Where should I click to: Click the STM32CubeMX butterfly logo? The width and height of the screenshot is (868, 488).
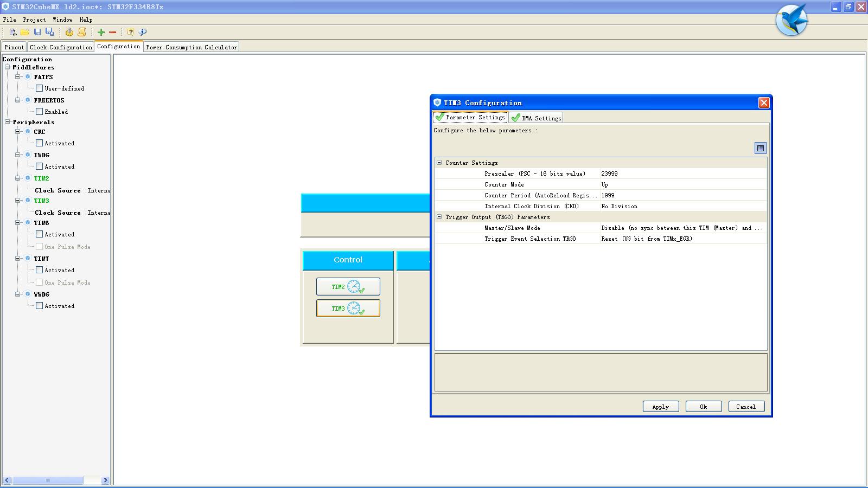pos(792,20)
